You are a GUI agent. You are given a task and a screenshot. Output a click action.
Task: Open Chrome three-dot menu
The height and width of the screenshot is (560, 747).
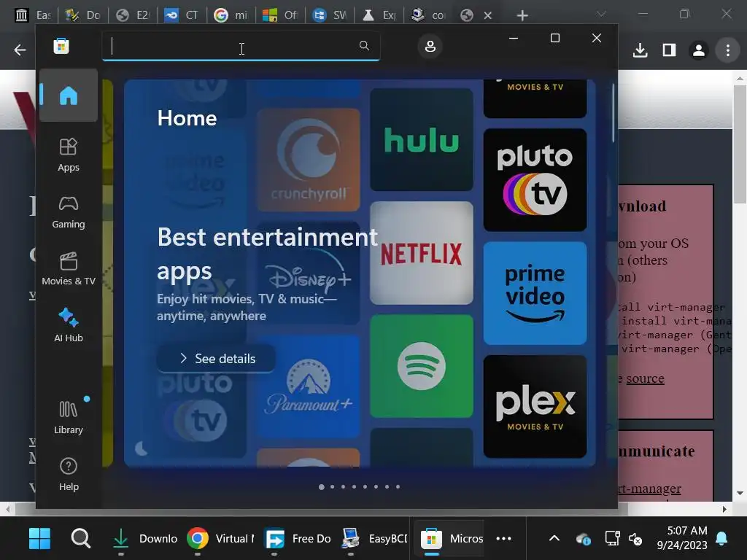point(728,50)
